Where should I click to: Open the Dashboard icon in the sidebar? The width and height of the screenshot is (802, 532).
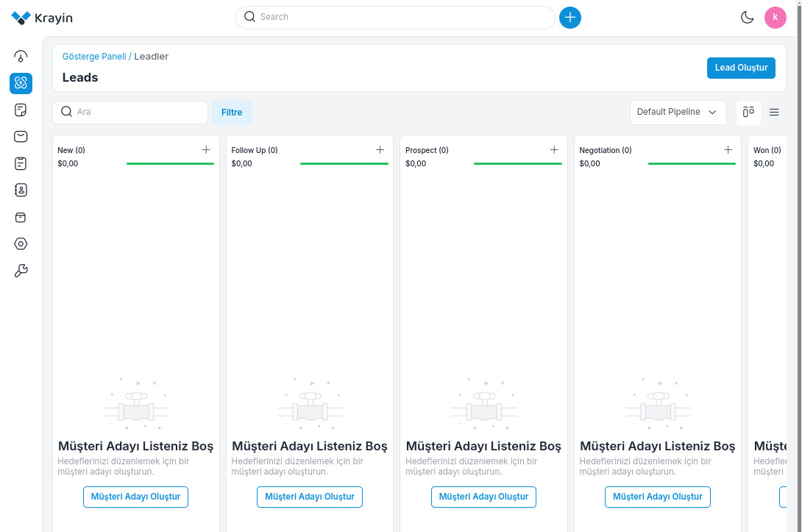click(x=21, y=57)
